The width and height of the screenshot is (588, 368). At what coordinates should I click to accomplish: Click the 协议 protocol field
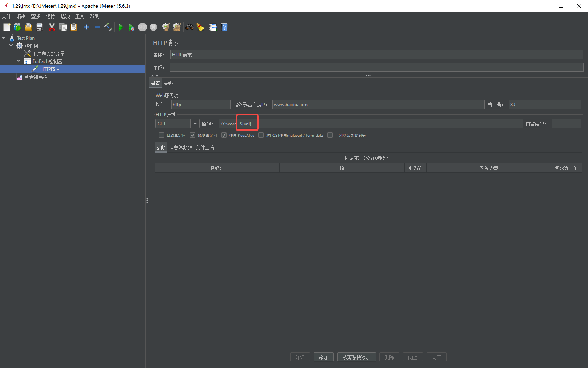[201, 104]
